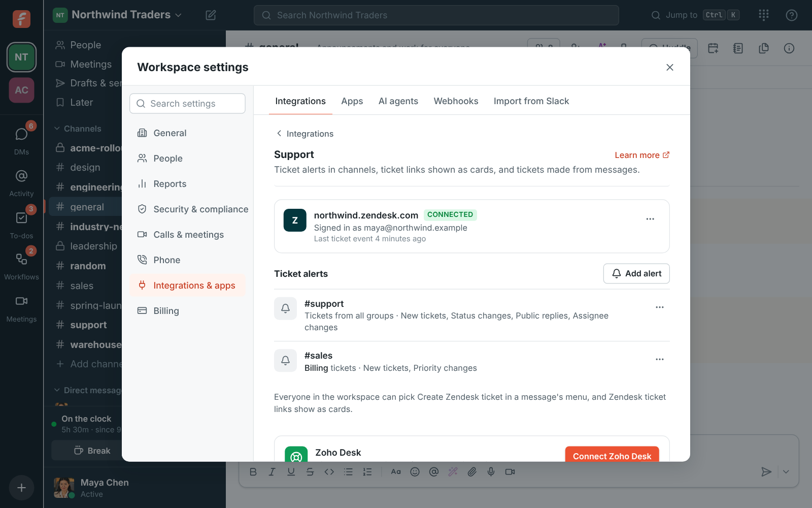Viewport: 812px width, 508px height.
Task: Open more options for #sales alert
Action: [660, 359]
